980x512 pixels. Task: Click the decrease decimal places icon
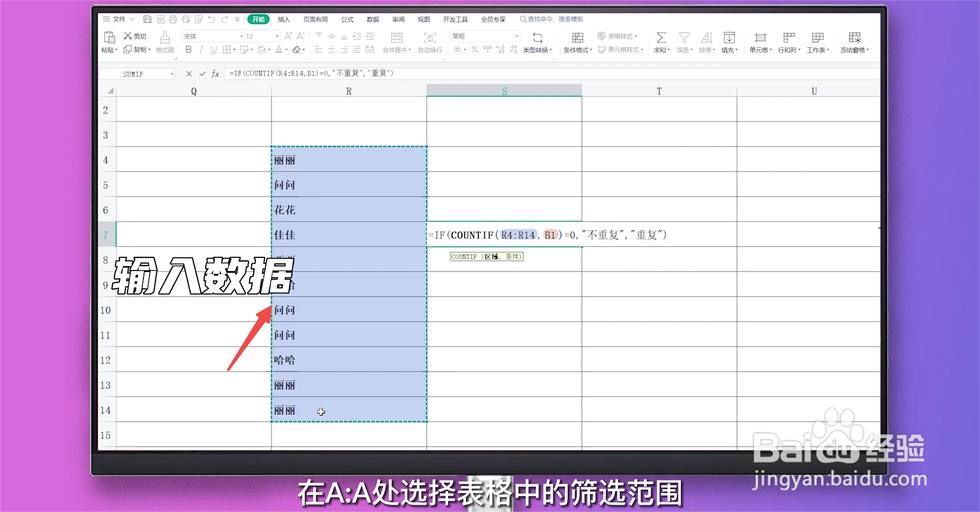pos(513,50)
